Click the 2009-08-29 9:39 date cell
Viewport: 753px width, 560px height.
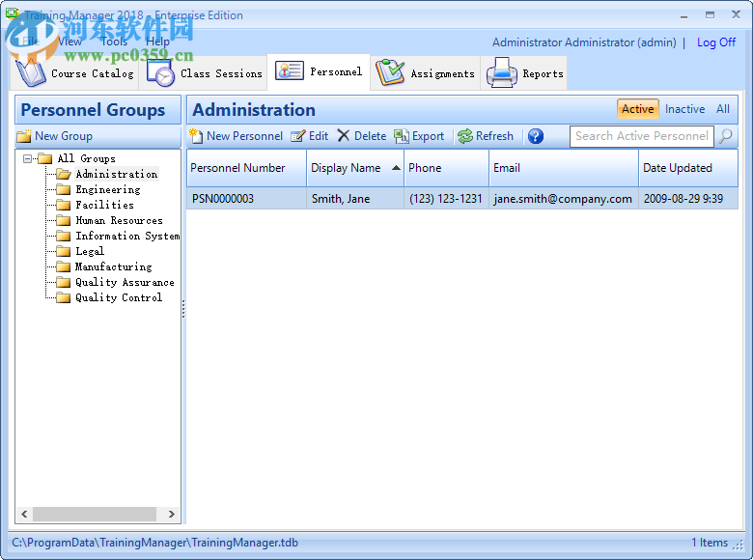[688, 199]
